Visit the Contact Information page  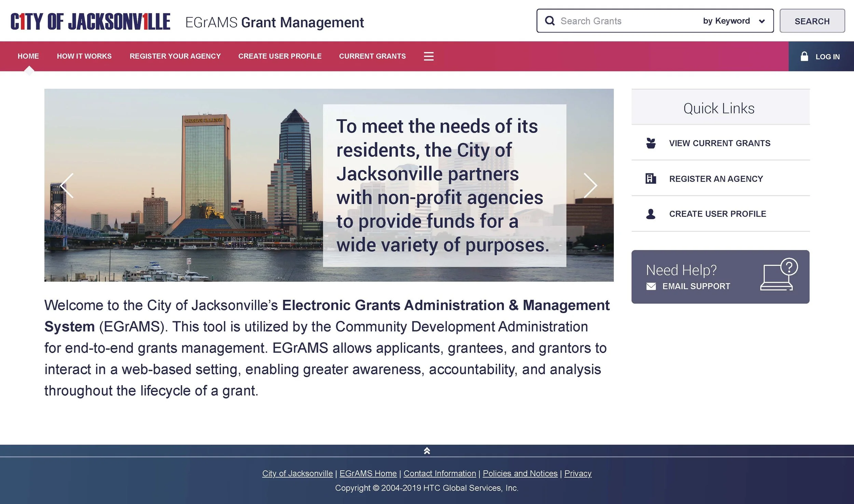click(x=439, y=474)
